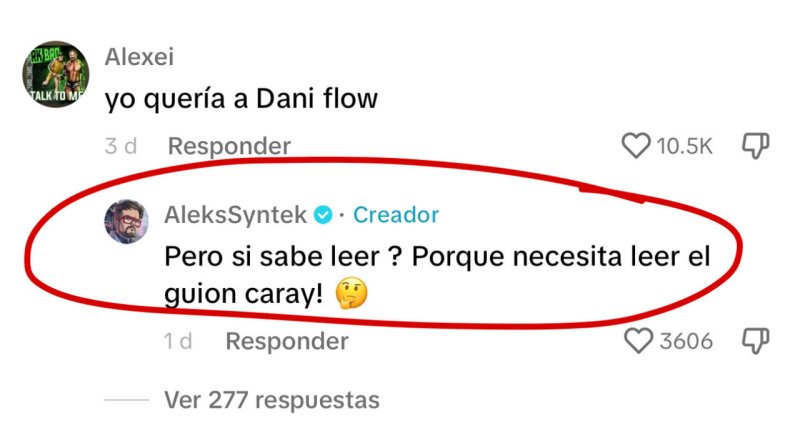The image size is (800, 436).
Task: Dislike AleksSyntek's reply with thumbs-down icon
Action: click(755, 341)
